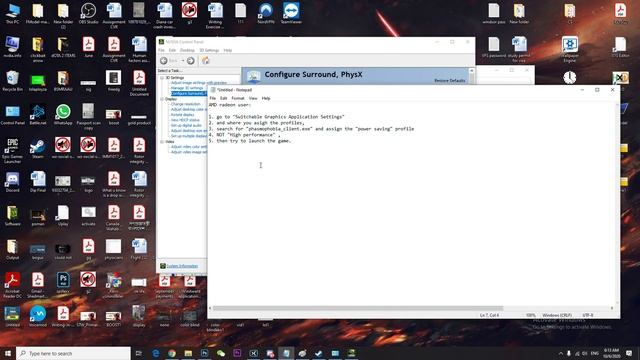Open the Control Panel desktop shortcut
The image size is (640, 360).
tap(12, 114)
